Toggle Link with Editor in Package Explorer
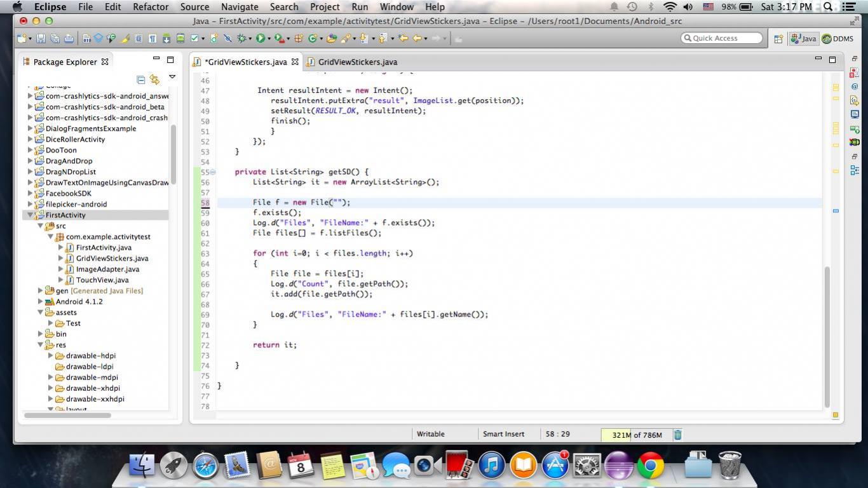This screenshot has height=488, width=868. pyautogui.click(x=154, y=79)
